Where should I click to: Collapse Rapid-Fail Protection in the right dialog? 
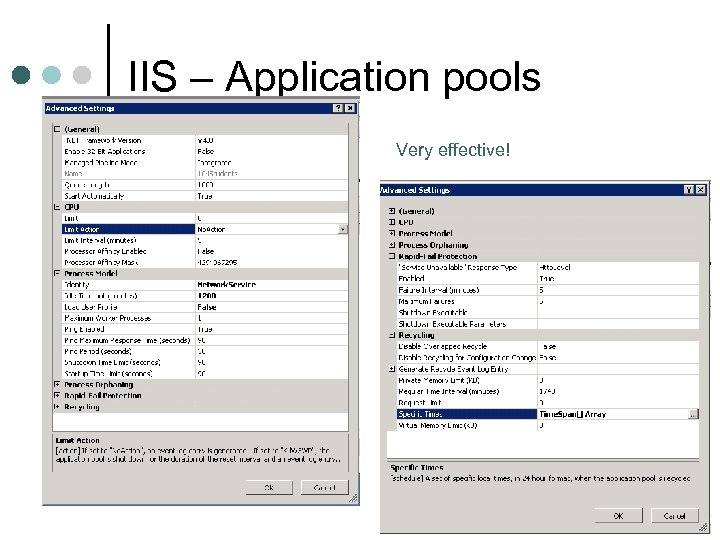tap(392, 256)
